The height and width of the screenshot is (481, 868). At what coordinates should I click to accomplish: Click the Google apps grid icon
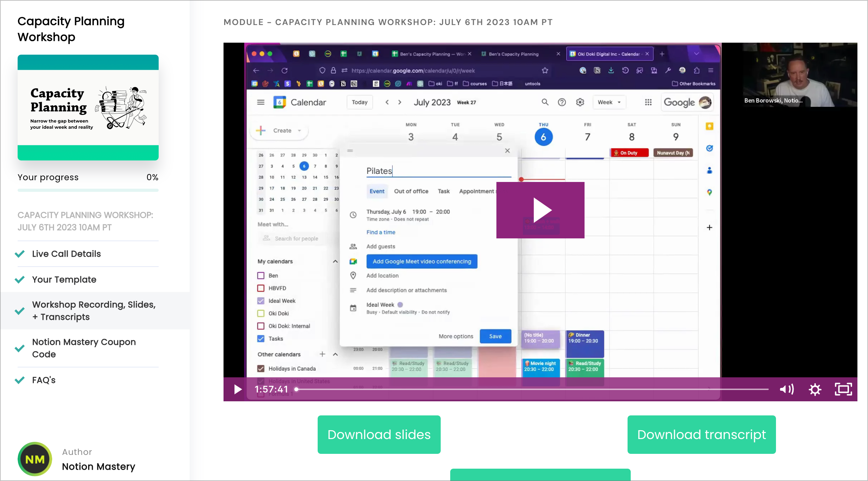647,102
